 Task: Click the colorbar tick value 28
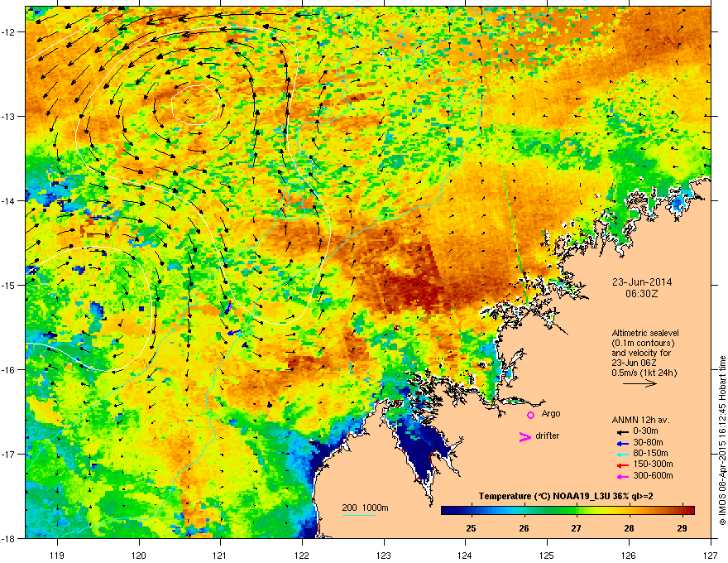tap(629, 528)
